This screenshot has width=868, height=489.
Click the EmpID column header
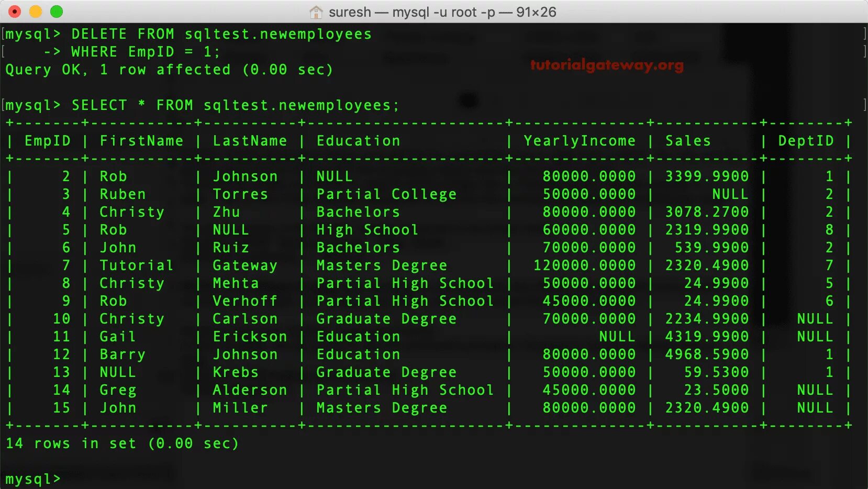click(x=48, y=141)
